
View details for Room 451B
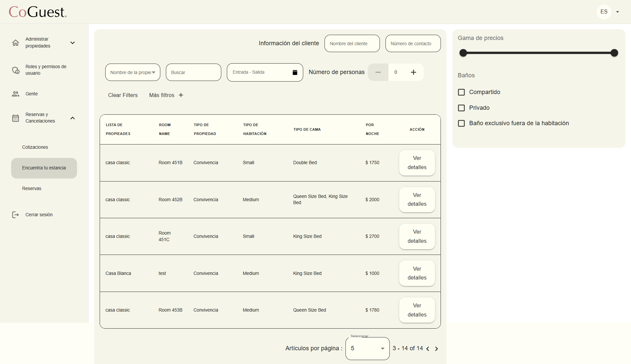[417, 163]
